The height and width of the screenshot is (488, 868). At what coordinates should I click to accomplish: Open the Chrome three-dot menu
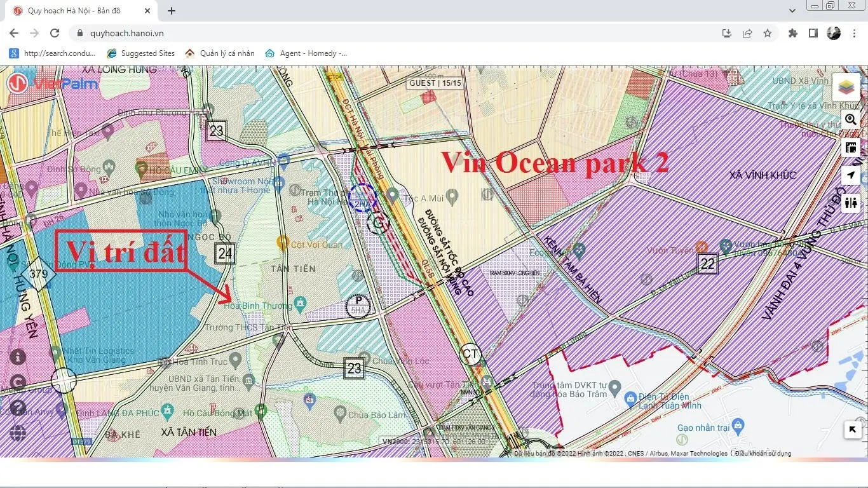coord(853,33)
